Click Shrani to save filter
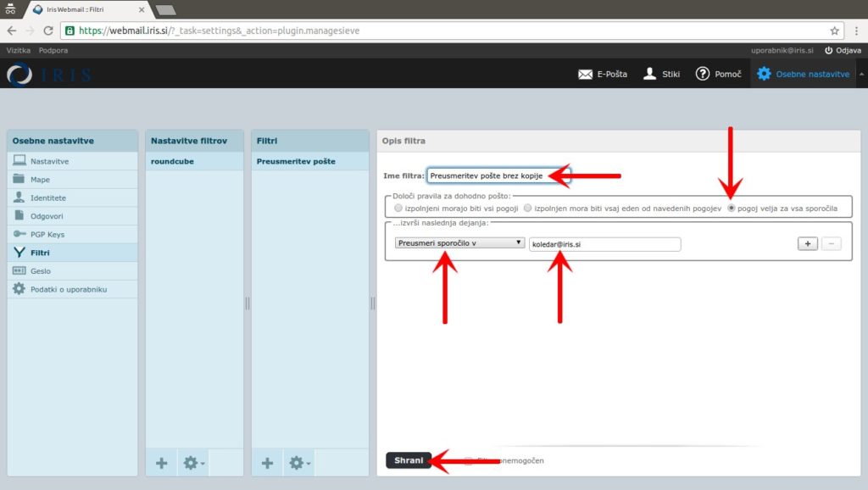Screen dimensions: 868x490 click(409, 460)
